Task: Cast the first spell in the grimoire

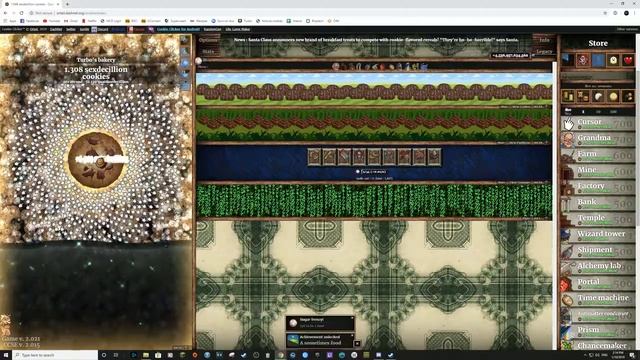Action: (315, 157)
